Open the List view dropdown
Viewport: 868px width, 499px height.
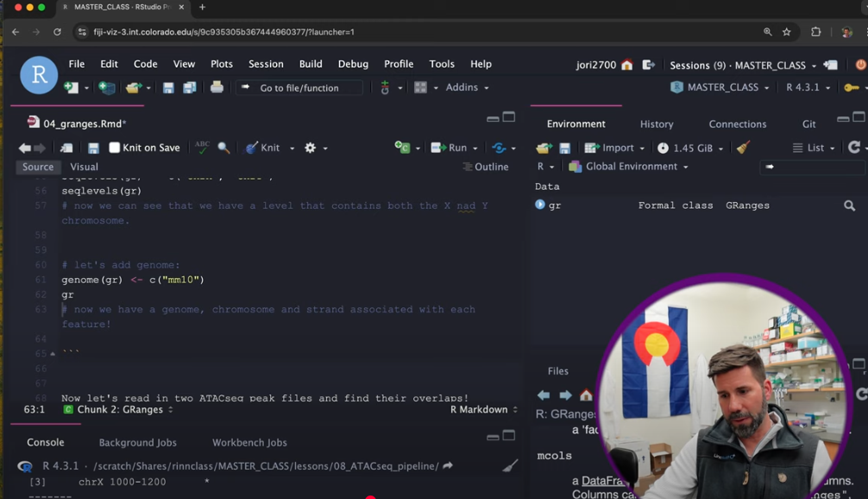coord(813,148)
